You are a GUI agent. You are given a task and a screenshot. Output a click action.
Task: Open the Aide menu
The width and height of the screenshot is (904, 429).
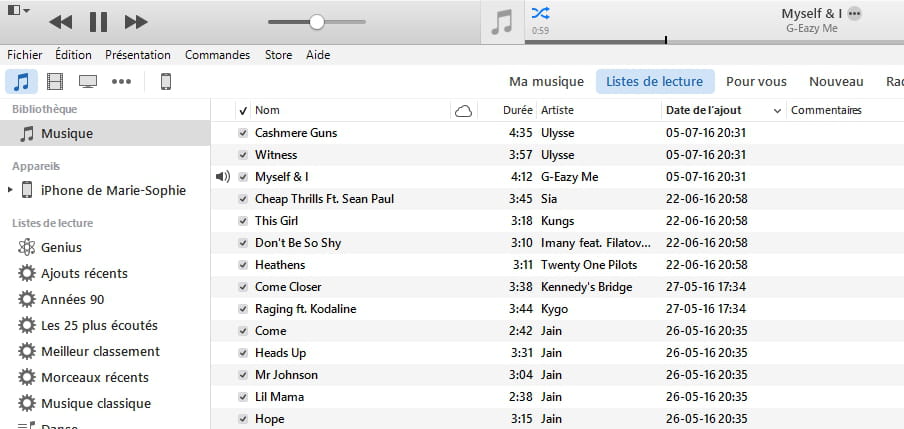point(318,55)
